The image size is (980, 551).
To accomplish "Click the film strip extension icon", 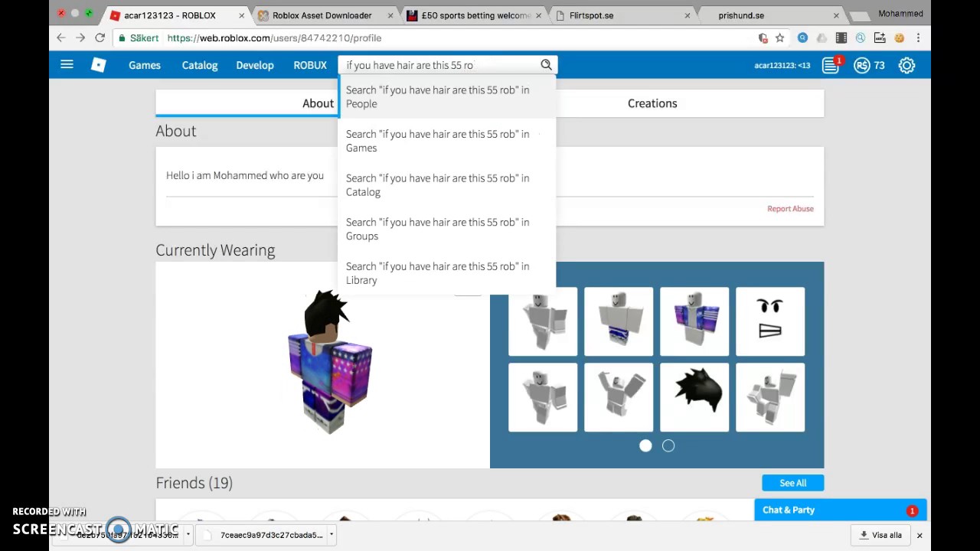I will point(841,37).
